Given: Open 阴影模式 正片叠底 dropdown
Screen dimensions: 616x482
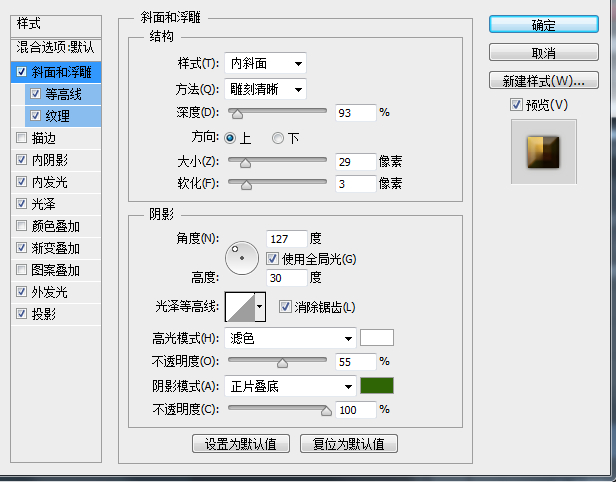Looking at the screenshot, I should [290, 386].
